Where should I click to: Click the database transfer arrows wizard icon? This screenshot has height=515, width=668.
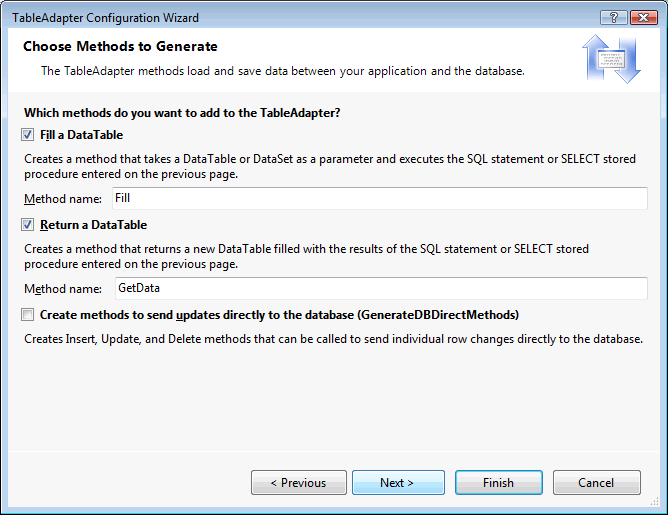(x=610, y=60)
